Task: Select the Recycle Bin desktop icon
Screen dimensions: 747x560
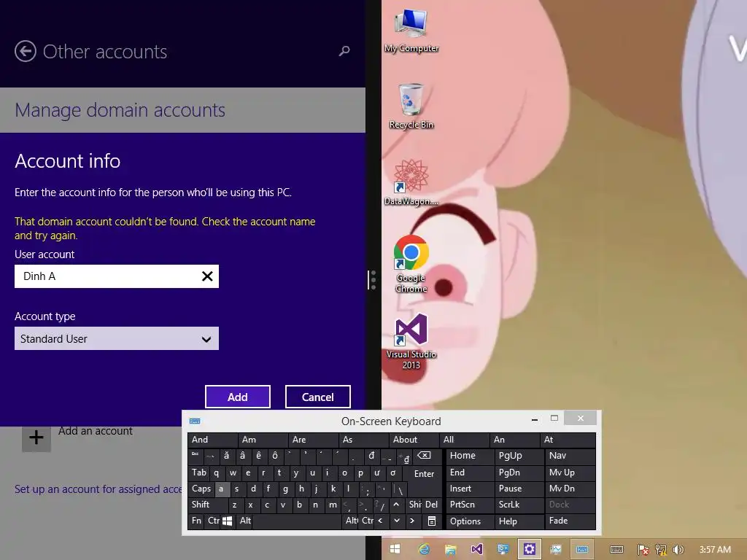Action: [411, 106]
